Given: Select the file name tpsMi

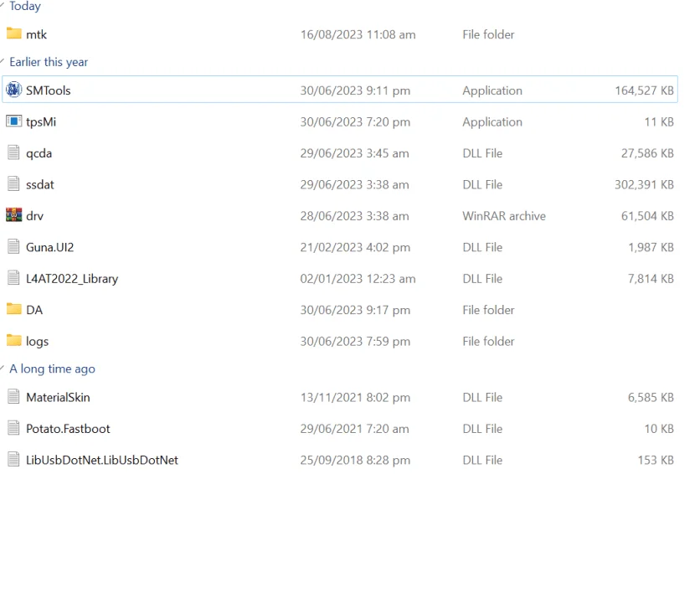Looking at the screenshot, I should [41, 122].
